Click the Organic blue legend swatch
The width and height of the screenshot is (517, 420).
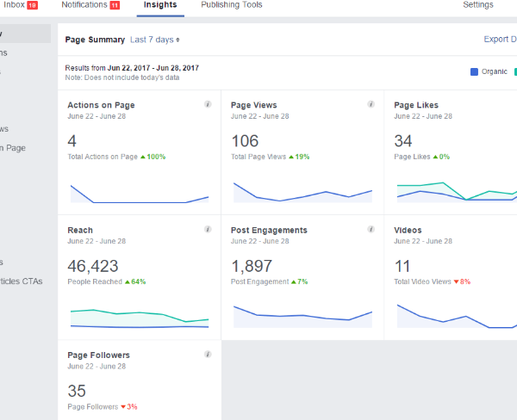[x=474, y=71]
